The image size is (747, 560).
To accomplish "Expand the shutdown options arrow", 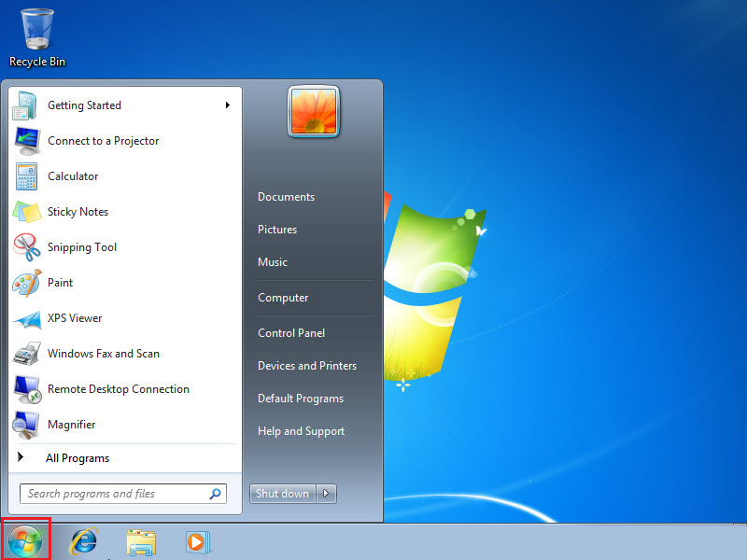I will (325, 493).
